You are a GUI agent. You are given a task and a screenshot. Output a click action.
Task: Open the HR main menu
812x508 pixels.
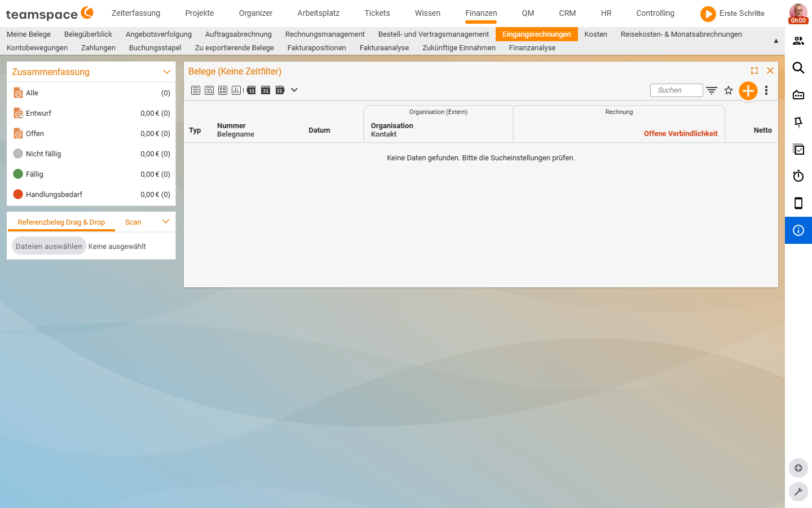(606, 13)
